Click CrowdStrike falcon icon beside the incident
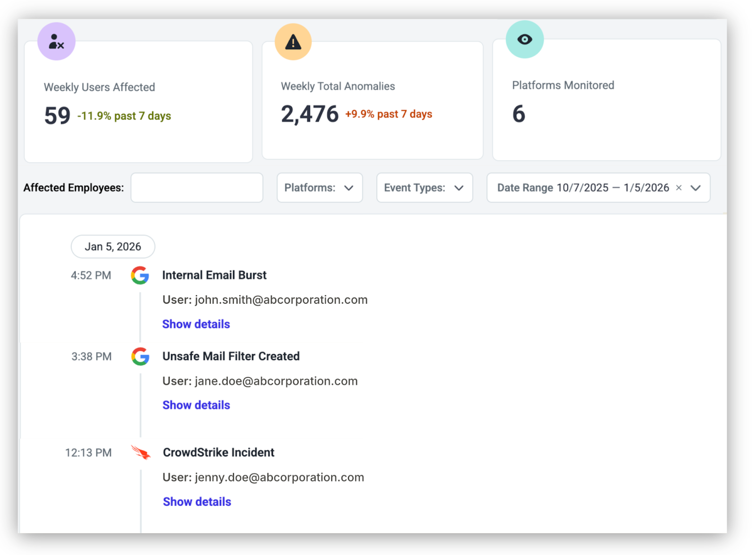This screenshot has width=756, height=555. (x=141, y=453)
